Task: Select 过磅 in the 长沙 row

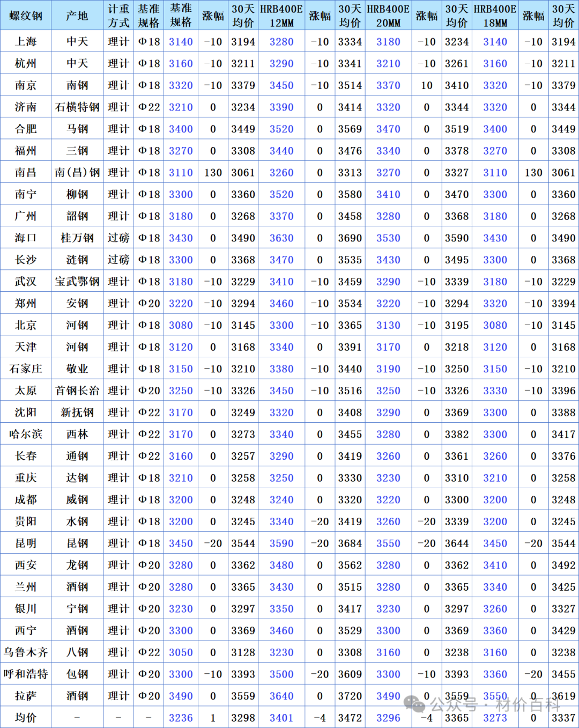Action: [118, 260]
